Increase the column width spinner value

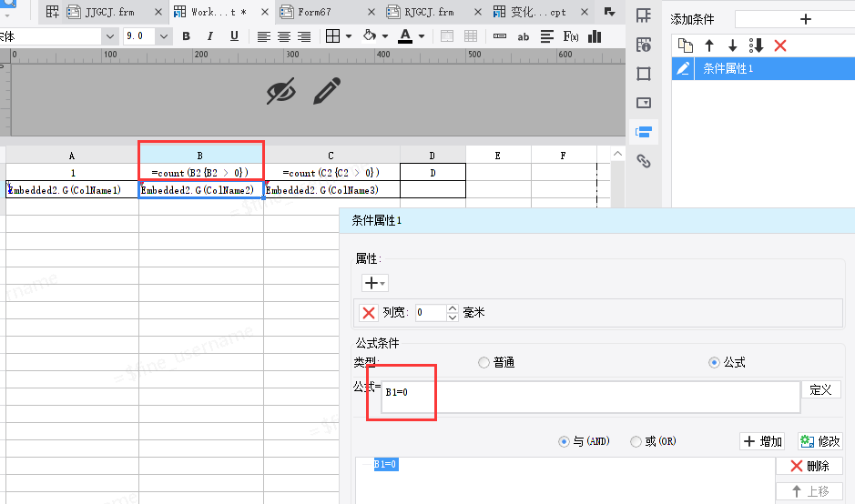coord(453,308)
